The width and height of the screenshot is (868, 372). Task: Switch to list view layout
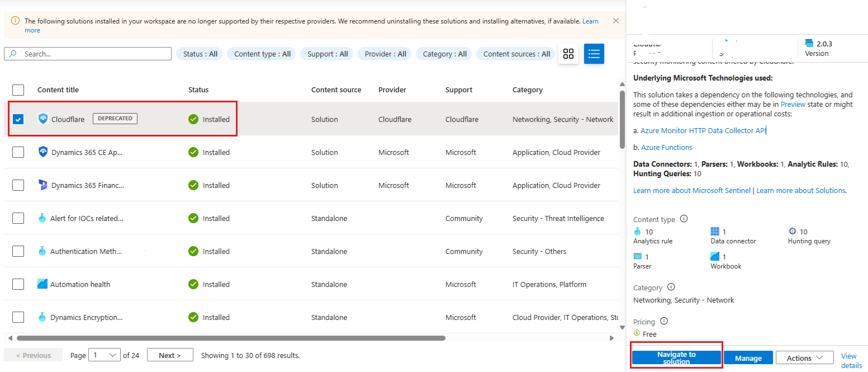point(594,54)
